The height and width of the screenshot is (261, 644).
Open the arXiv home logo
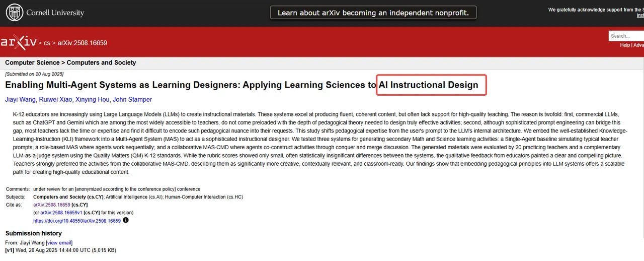click(x=18, y=43)
